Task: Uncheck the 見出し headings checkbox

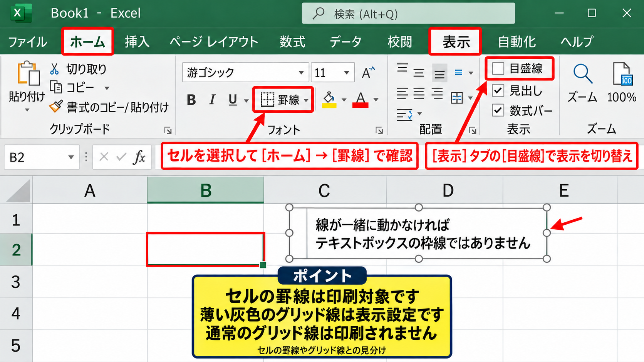Action: (498, 90)
